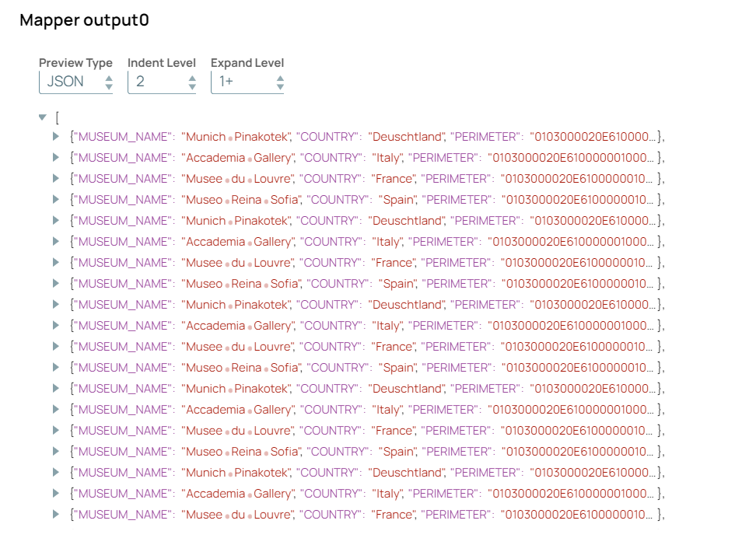Increase Expand Level with the stepper arrow

[x=279, y=77]
